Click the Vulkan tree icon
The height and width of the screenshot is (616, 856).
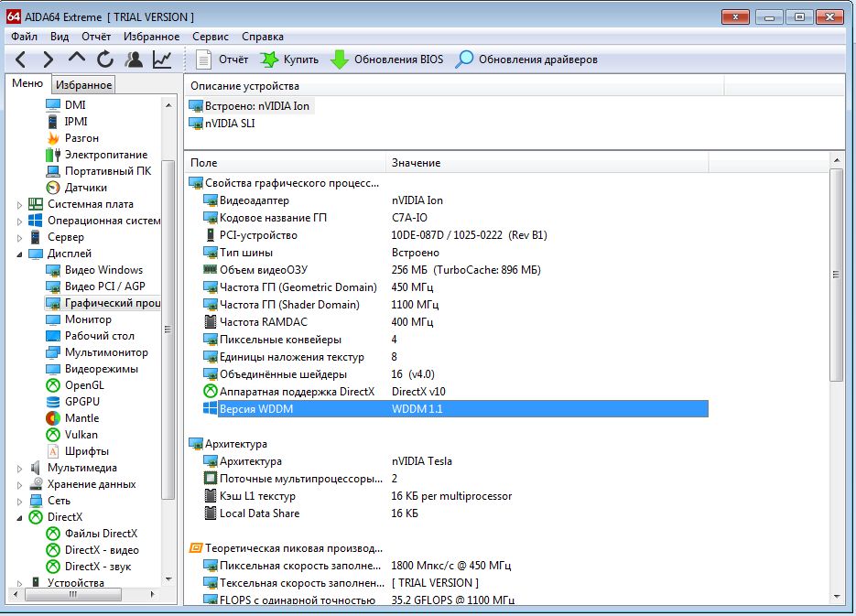click(x=53, y=435)
